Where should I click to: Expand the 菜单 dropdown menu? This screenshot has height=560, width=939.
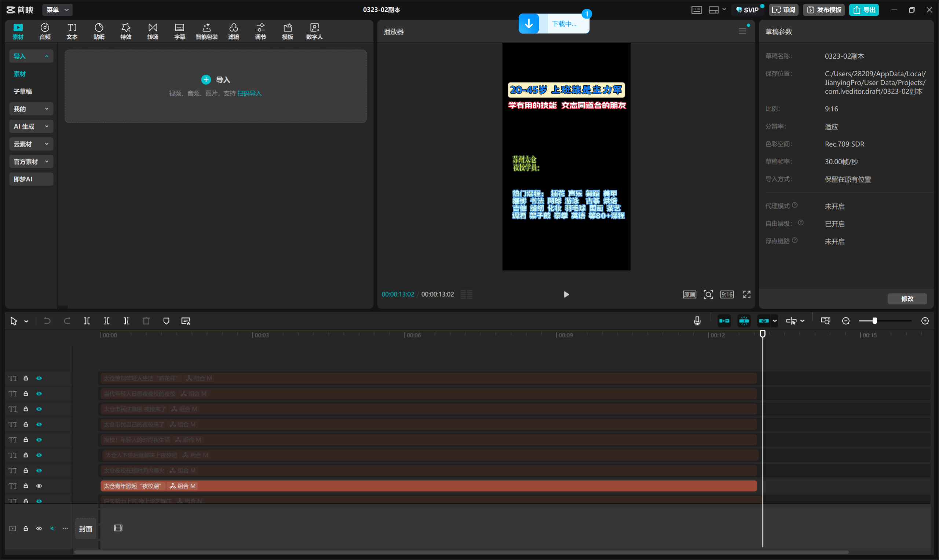click(57, 10)
